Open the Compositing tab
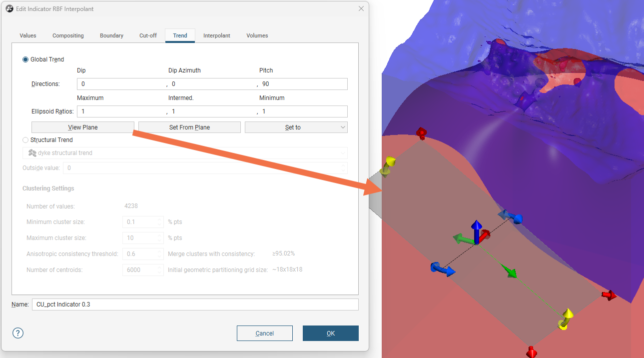 (x=68, y=35)
